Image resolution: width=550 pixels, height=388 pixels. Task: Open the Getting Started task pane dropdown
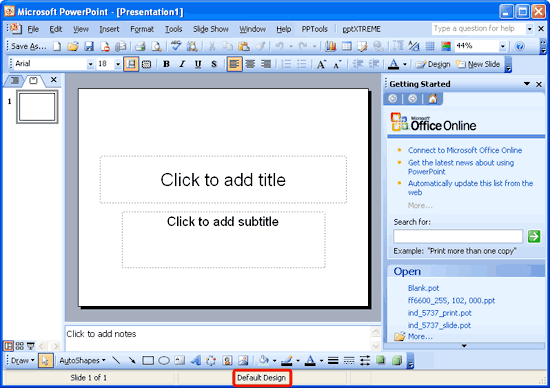coord(526,84)
